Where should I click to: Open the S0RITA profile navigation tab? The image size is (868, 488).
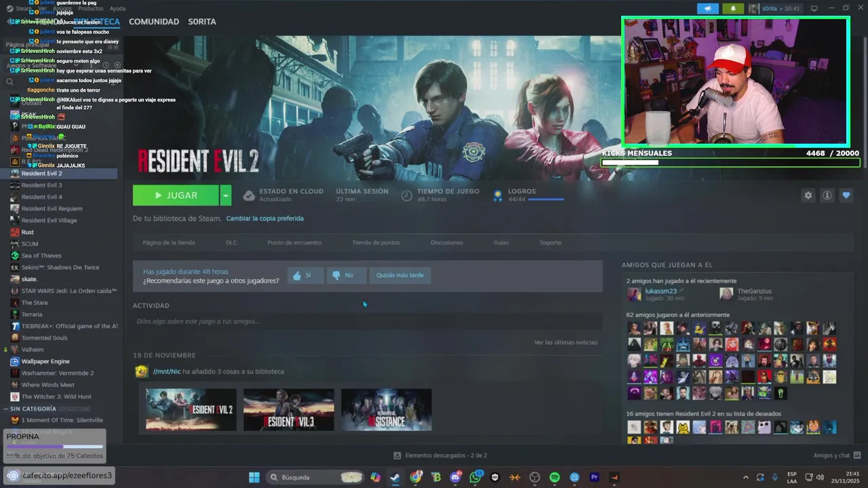point(202,22)
